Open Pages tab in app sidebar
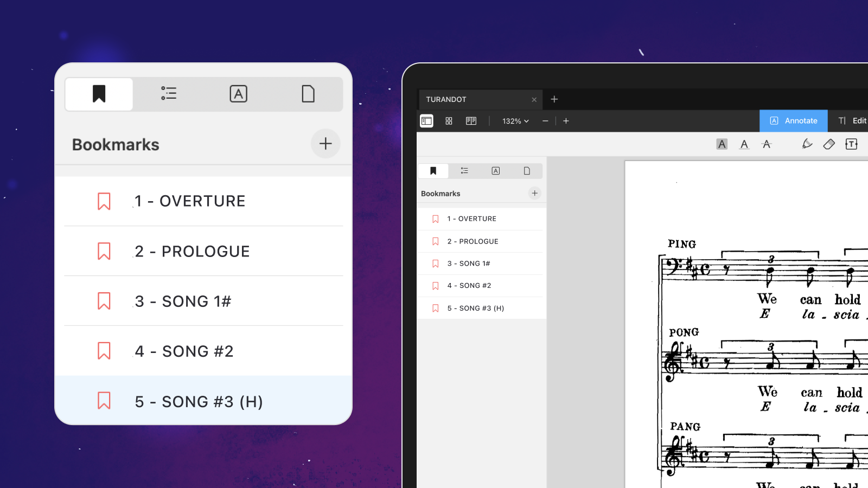The image size is (868, 488). [527, 171]
